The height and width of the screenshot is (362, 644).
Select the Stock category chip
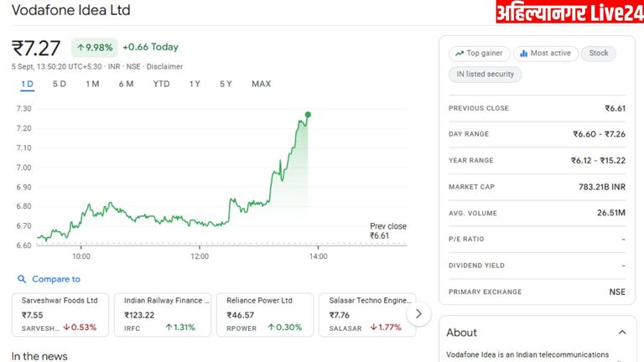click(599, 54)
